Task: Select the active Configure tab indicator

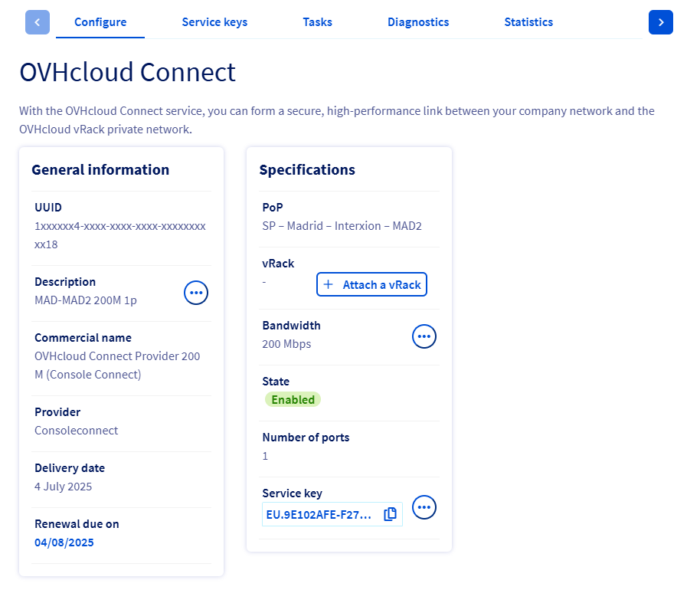Action: pyautogui.click(x=100, y=22)
